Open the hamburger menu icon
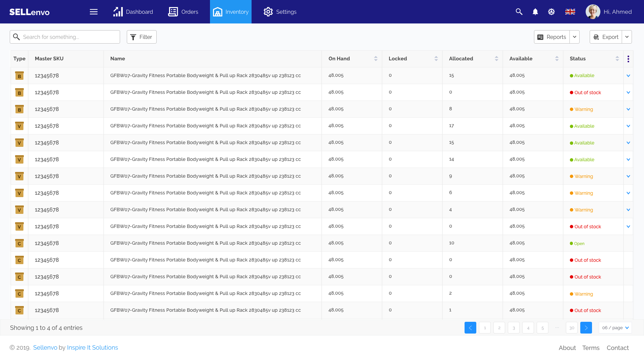Image resolution: width=644 pixels, height=359 pixels. (94, 12)
